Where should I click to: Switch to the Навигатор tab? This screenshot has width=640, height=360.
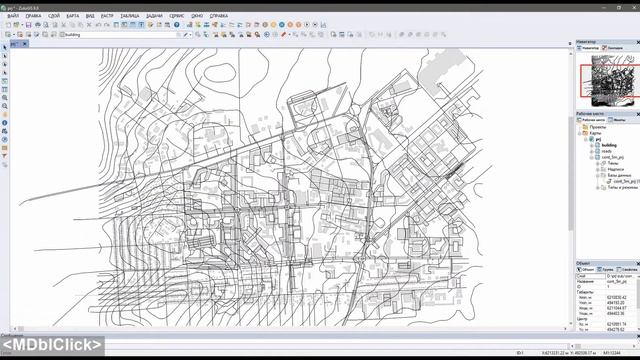[588, 48]
